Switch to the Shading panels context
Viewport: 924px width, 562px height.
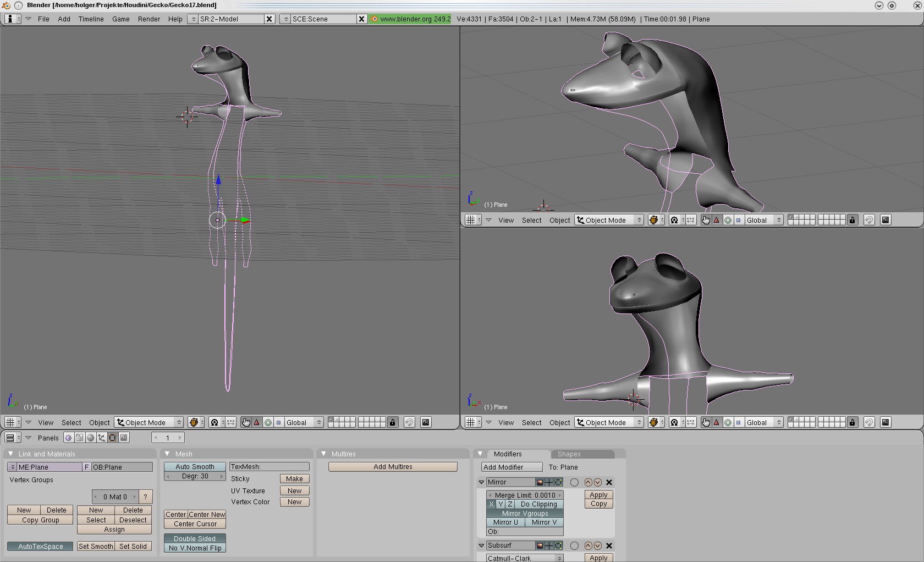pyautogui.click(x=91, y=438)
